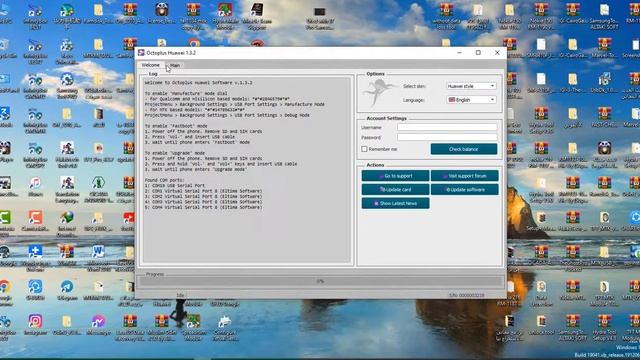This screenshot has height=360, width=640.
Task: Click the 'Idle' status bar text
Action: click(x=180, y=295)
